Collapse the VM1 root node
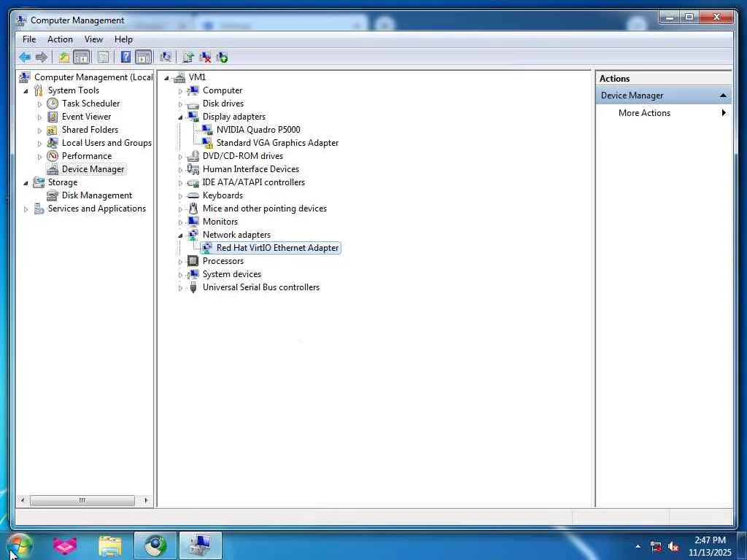The width and height of the screenshot is (747, 560). pos(166,77)
